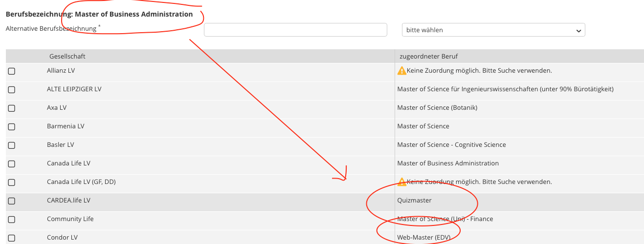Select the 'ALTE LEIPZIGER LV' company name
This screenshot has width=644, height=244.
[74, 89]
